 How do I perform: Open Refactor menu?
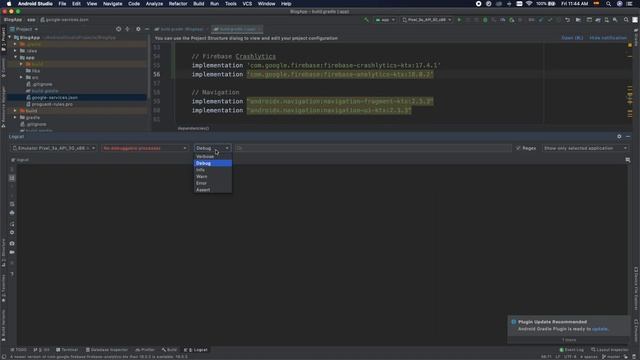click(x=178, y=4)
